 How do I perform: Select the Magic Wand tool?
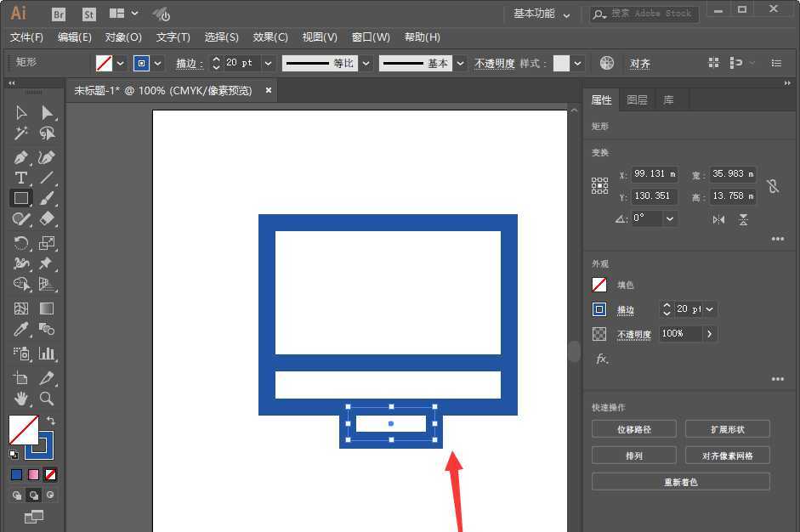click(x=21, y=133)
